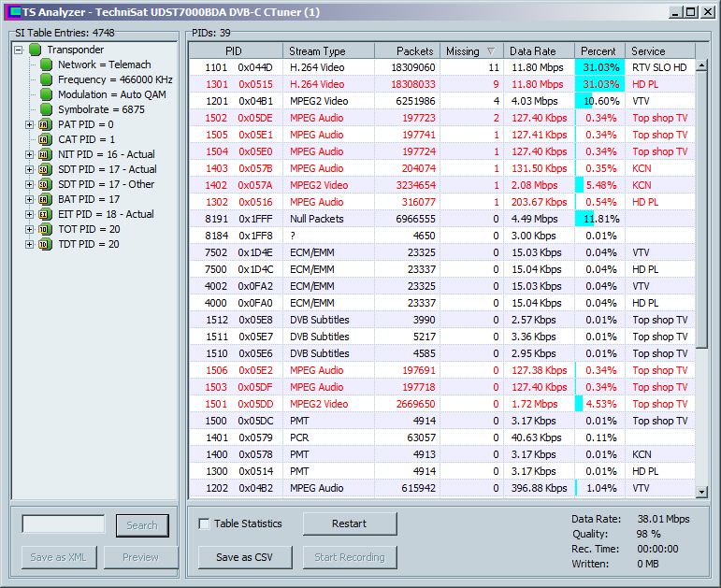Viewport: 721px width, 588px height.
Task: Select the row with PID 1512 0x05E8
Action: 442,320
